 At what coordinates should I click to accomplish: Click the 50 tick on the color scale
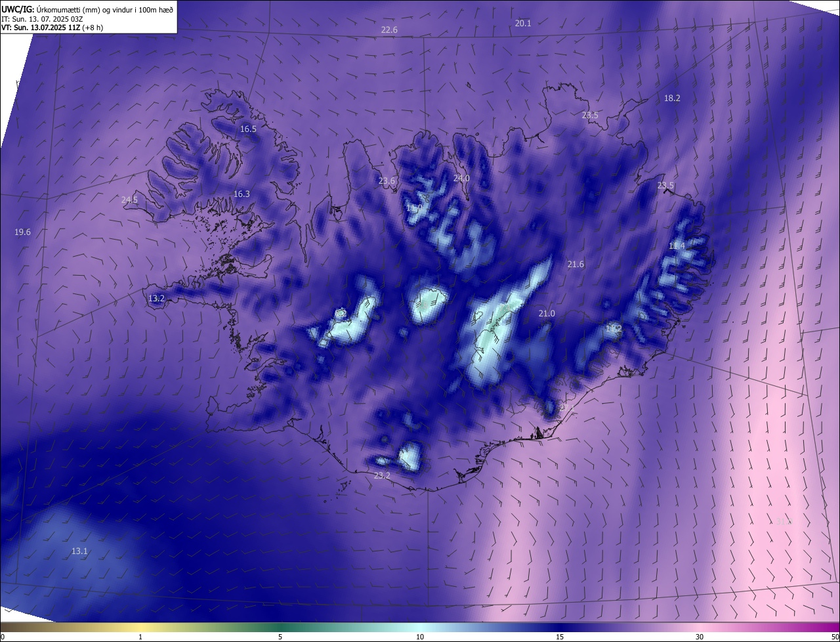[835, 637]
